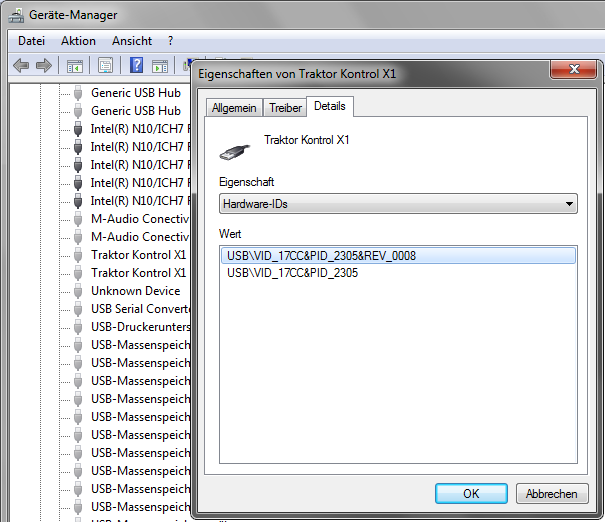Confirm with the OK button
605x522 pixels.
coord(471,493)
